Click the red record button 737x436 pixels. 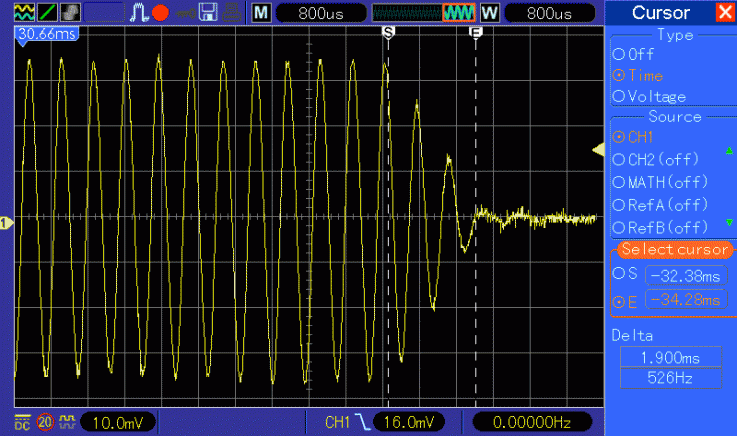tap(160, 13)
